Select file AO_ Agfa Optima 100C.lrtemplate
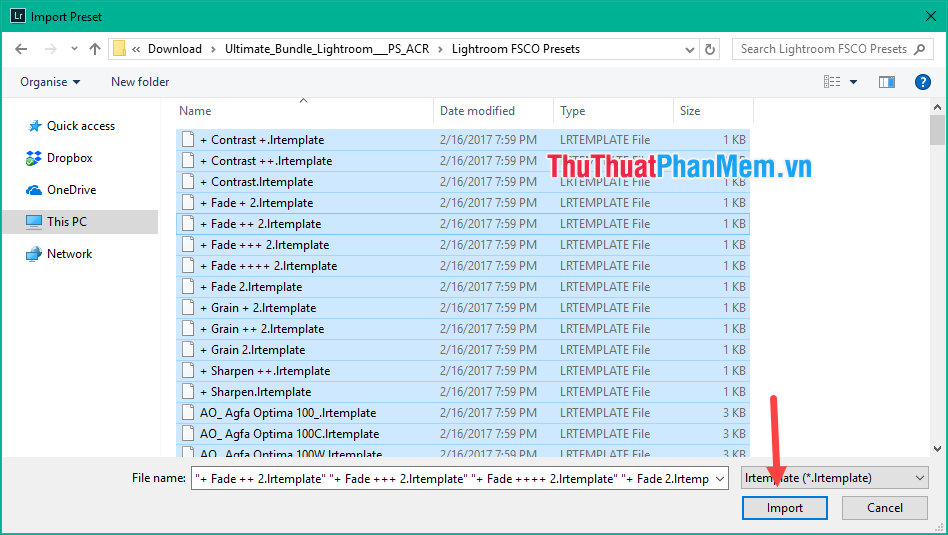 463,434
